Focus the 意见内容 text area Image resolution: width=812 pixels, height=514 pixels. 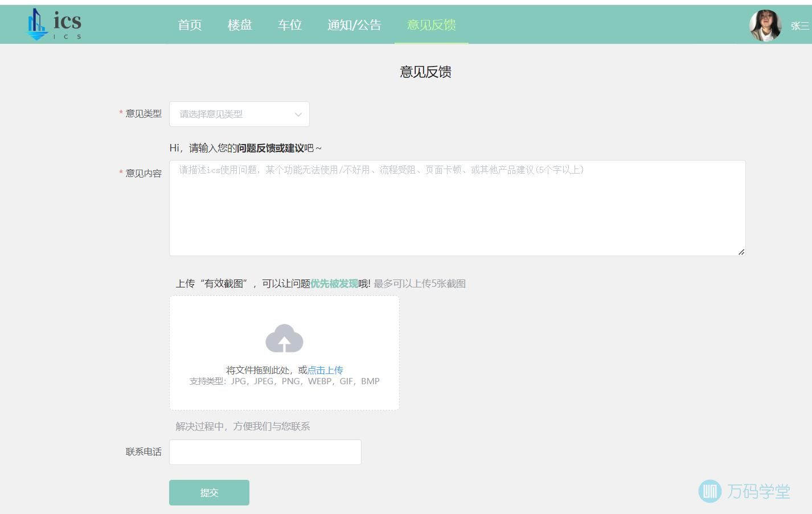click(x=457, y=208)
